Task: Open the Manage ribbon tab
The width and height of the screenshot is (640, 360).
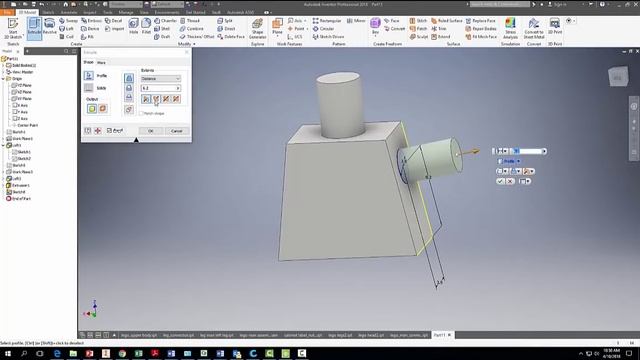Action: [126, 13]
